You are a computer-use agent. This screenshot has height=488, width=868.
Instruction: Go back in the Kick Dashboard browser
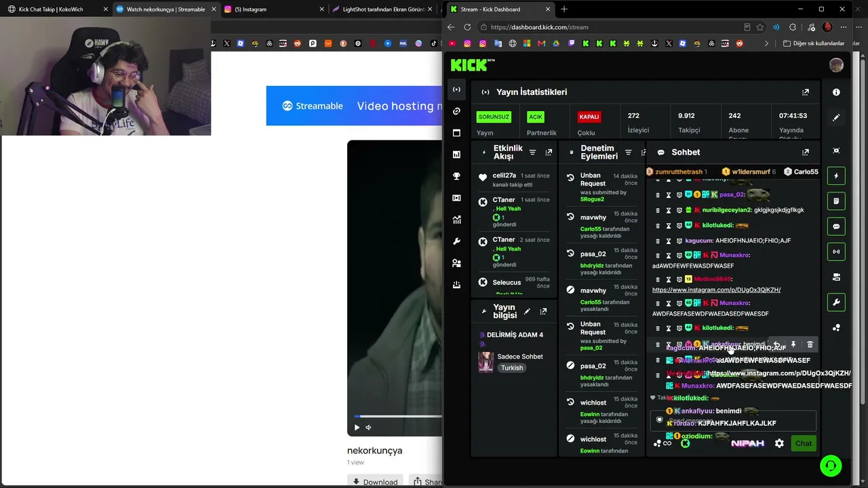click(451, 27)
